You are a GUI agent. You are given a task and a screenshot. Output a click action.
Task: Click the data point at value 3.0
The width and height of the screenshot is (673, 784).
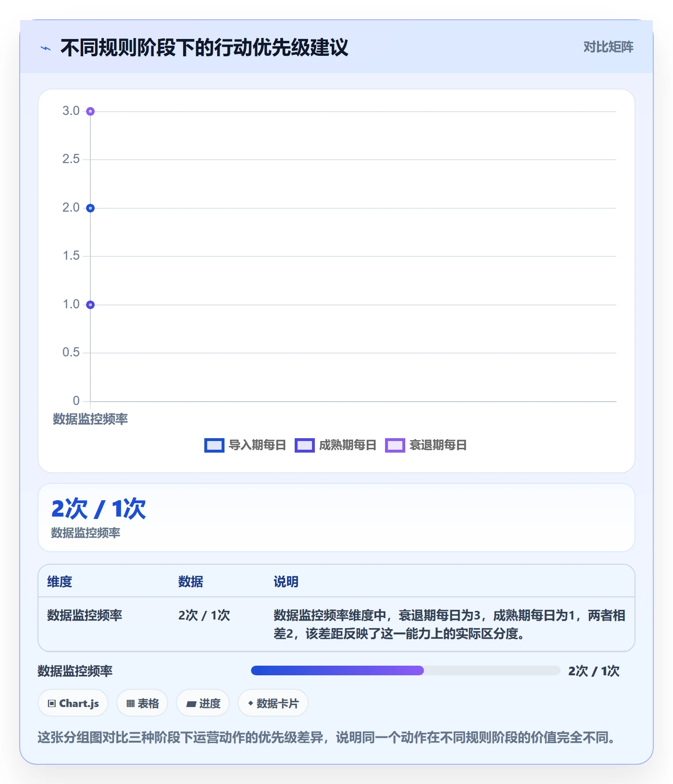click(x=90, y=112)
